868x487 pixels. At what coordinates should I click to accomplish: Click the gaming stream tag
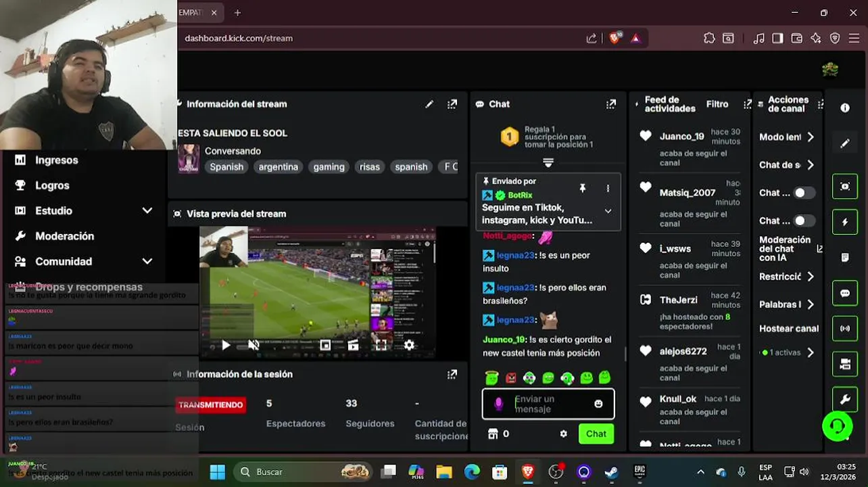tap(329, 167)
